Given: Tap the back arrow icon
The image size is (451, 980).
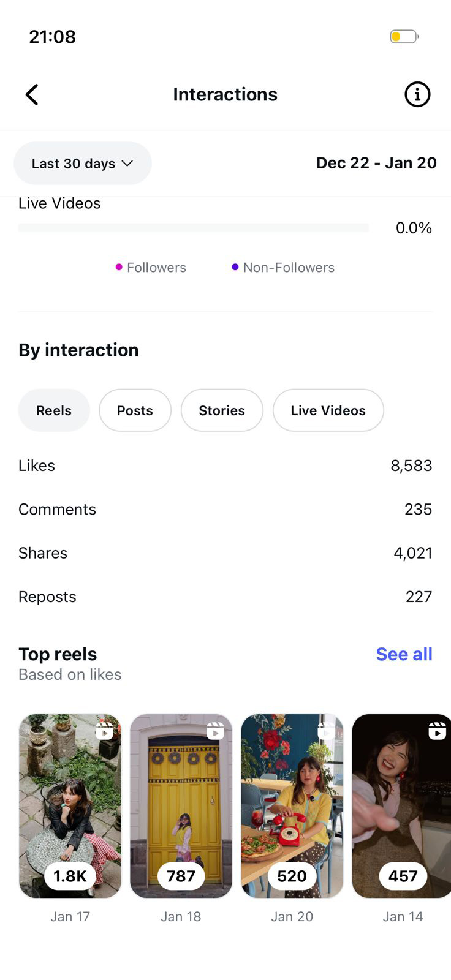Looking at the screenshot, I should (x=32, y=95).
